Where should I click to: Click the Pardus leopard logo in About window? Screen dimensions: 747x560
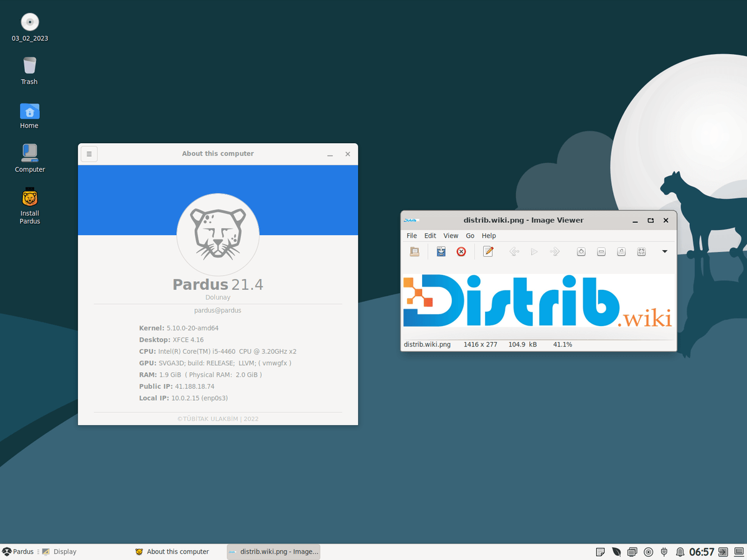pyautogui.click(x=218, y=235)
